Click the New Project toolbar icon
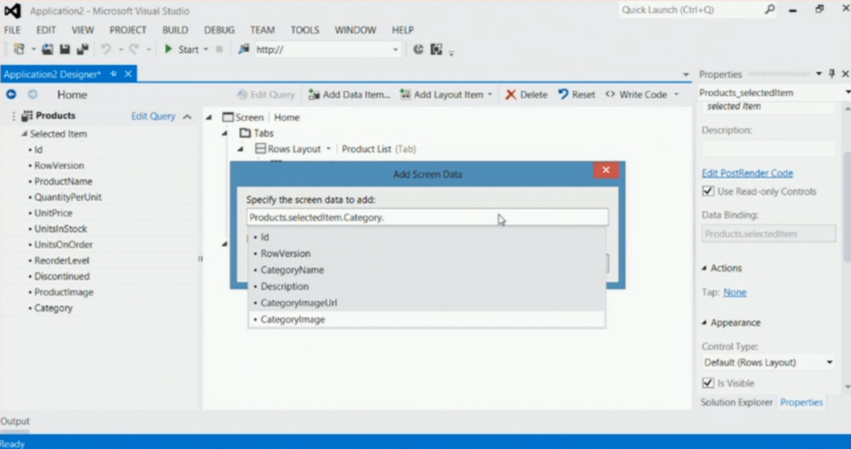851x449 pixels. (19, 49)
